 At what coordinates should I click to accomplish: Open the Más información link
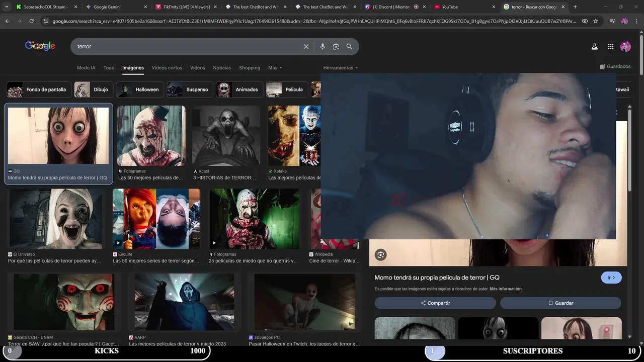pos(505,289)
